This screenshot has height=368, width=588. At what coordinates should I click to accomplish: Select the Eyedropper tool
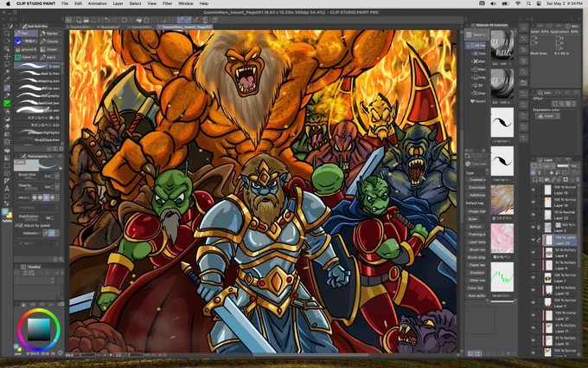point(7,80)
